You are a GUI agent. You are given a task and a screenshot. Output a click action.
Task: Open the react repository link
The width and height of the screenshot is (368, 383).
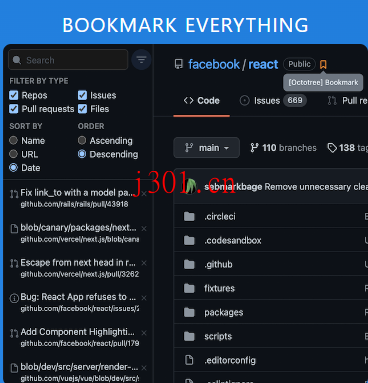[263, 64]
